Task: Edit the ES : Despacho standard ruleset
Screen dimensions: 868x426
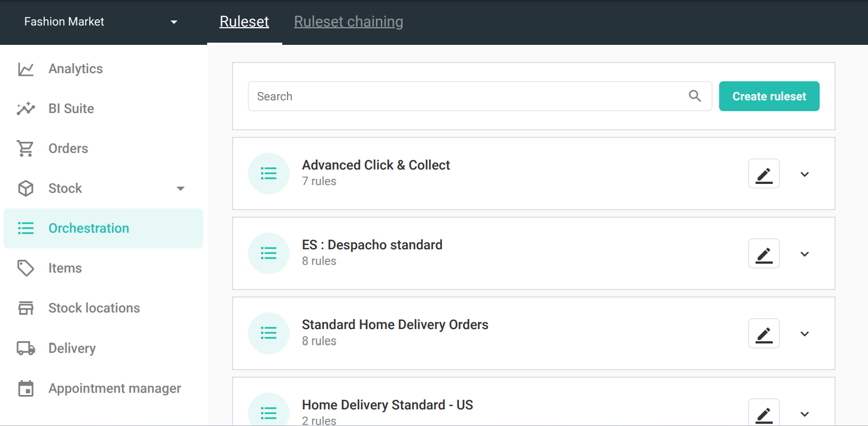Action: tap(764, 254)
